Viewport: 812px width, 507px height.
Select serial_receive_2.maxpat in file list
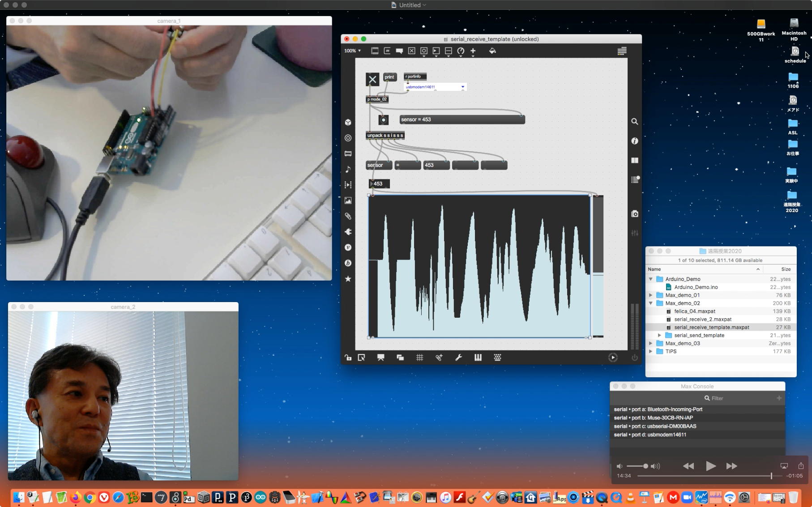(702, 320)
